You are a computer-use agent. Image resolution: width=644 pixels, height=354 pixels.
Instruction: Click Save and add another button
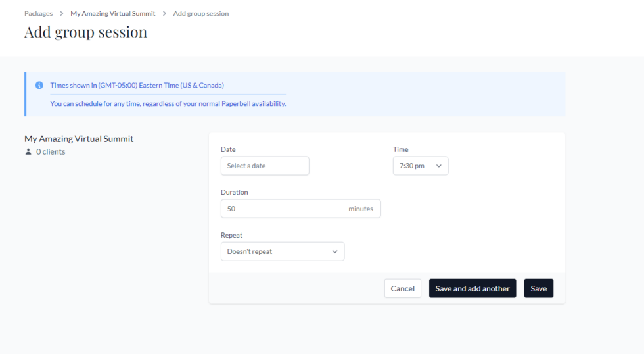coord(472,288)
